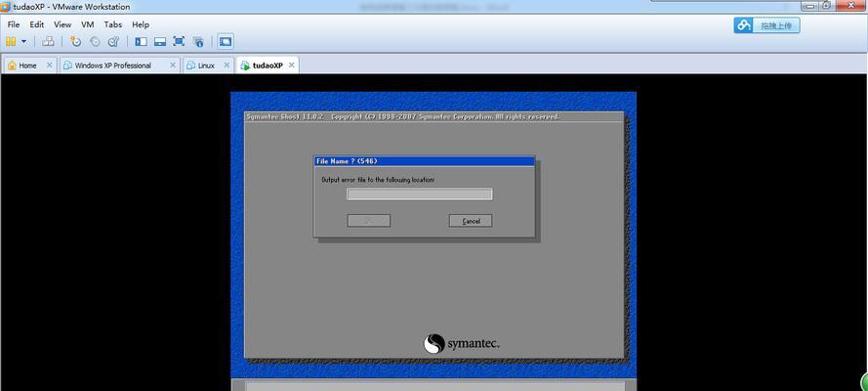Minimize the VMware Workstation window
The image size is (868, 391).
click(809, 5)
